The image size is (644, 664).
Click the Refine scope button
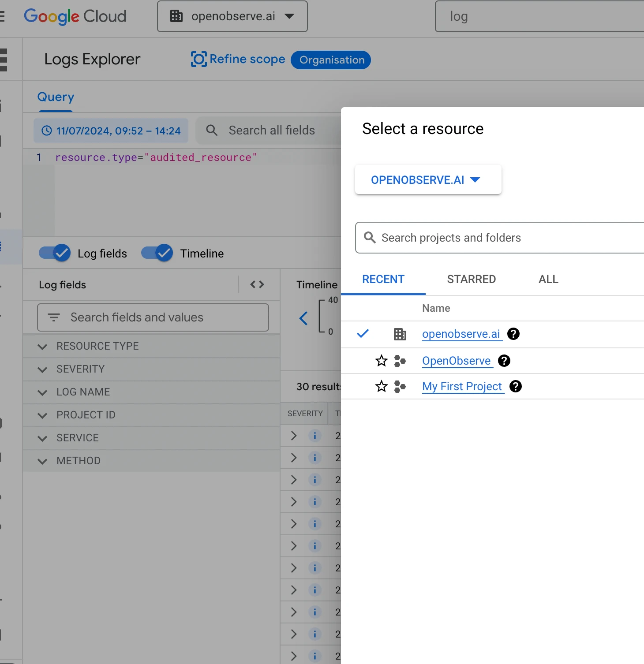coord(238,59)
